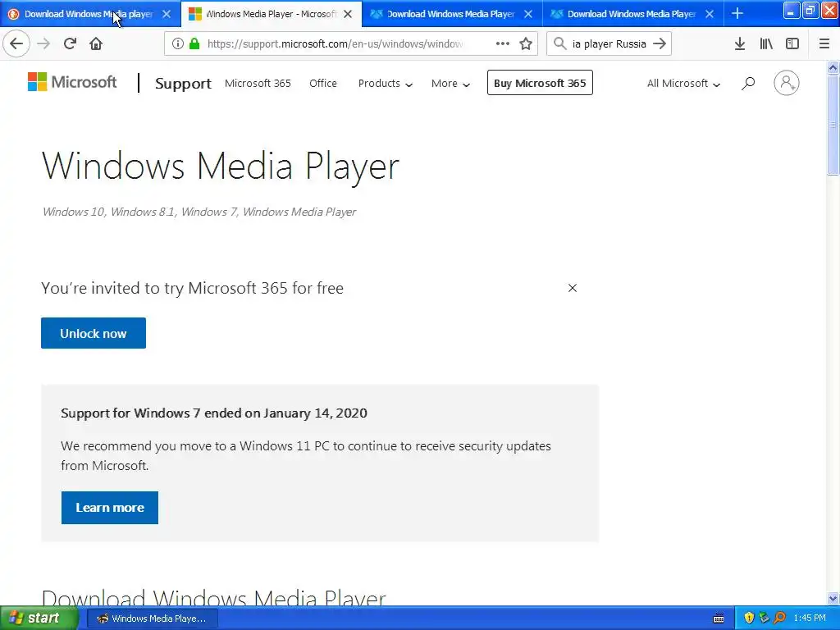Close the first Download Windows Media player tab
The image size is (840, 630).
167,14
